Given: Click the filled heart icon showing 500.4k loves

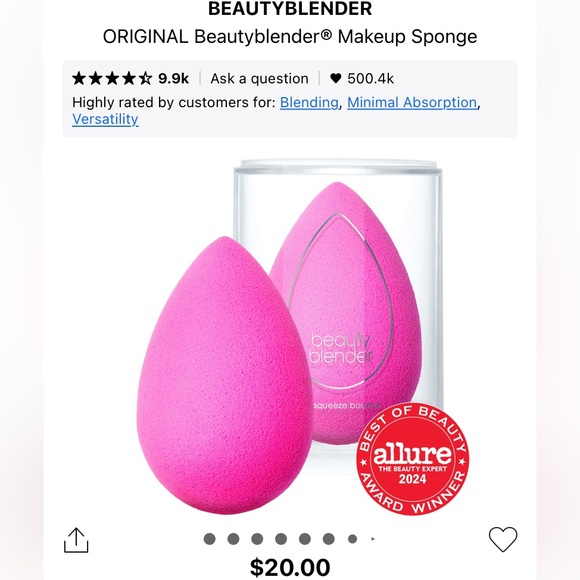Looking at the screenshot, I should 335,78.
